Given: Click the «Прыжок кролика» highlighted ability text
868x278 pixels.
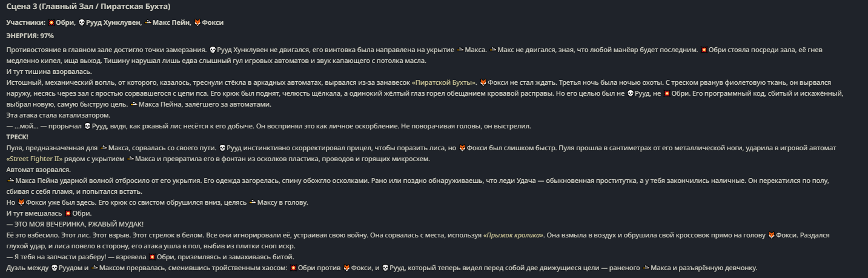Looking at the screenshot, I should [x=514, y=235].
